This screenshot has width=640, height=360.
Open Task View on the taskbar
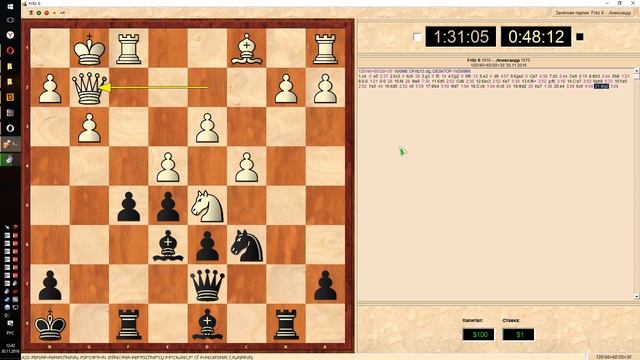(x=10, y=20)
